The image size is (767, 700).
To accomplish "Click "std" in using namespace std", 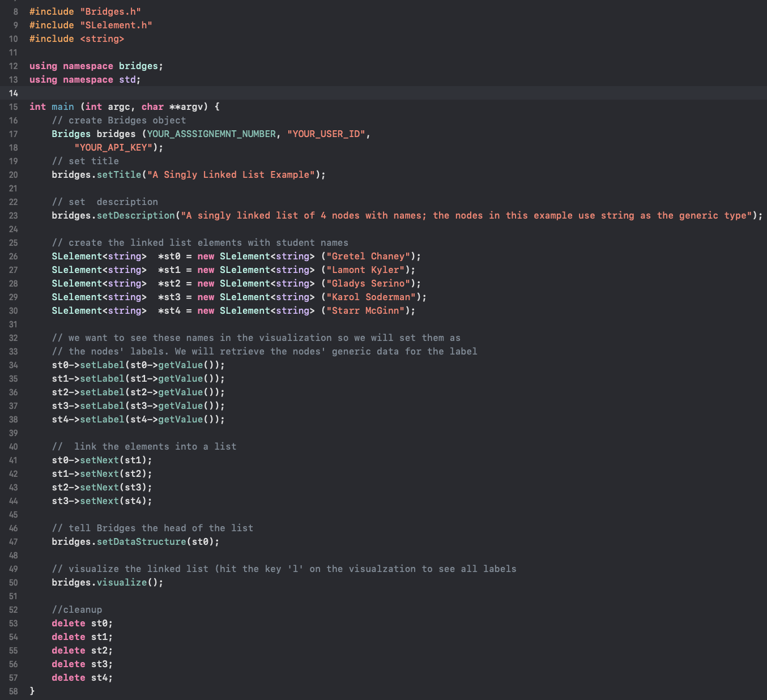I will click(x=127, y=80).
